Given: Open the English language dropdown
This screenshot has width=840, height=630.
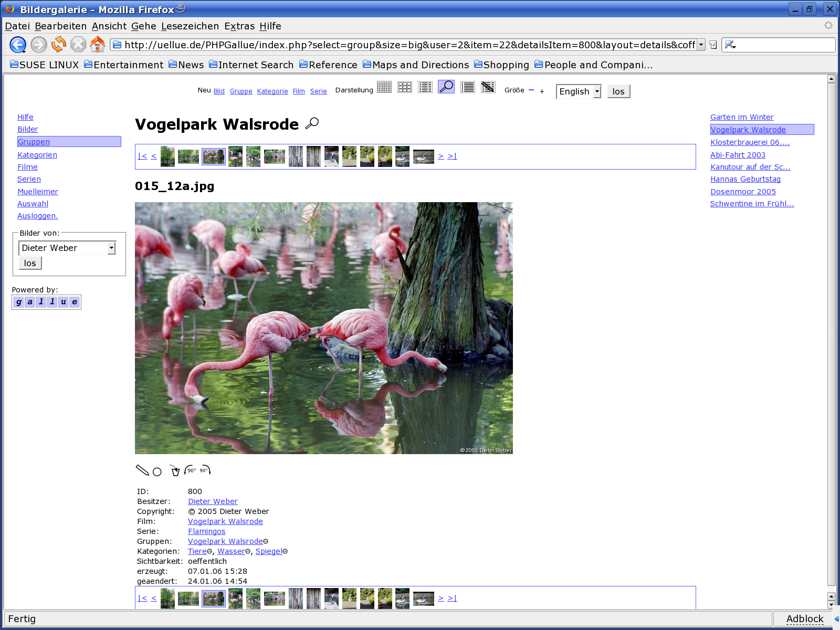Looking at the screenshot, I should [597, 91].
